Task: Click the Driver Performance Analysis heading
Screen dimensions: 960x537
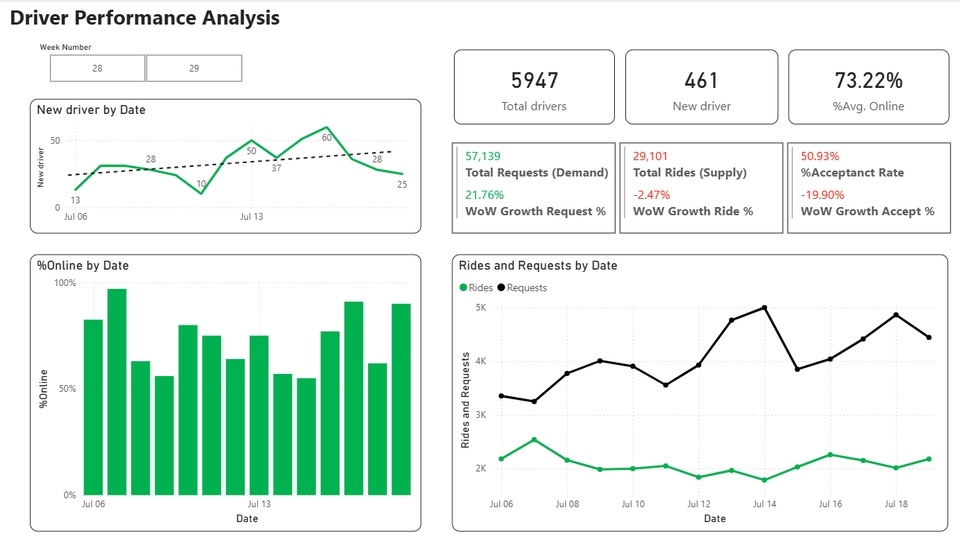Action: coord(145,18)
